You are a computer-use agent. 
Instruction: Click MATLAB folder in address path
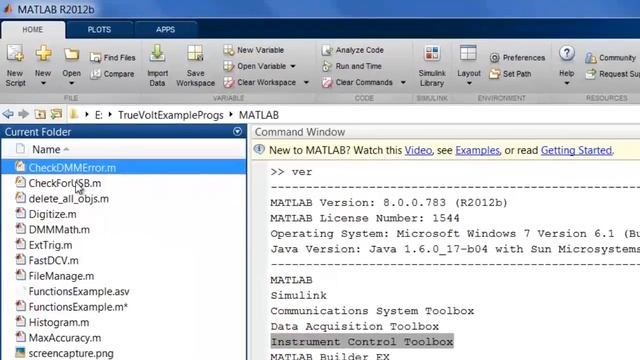(x=259, y=115)
